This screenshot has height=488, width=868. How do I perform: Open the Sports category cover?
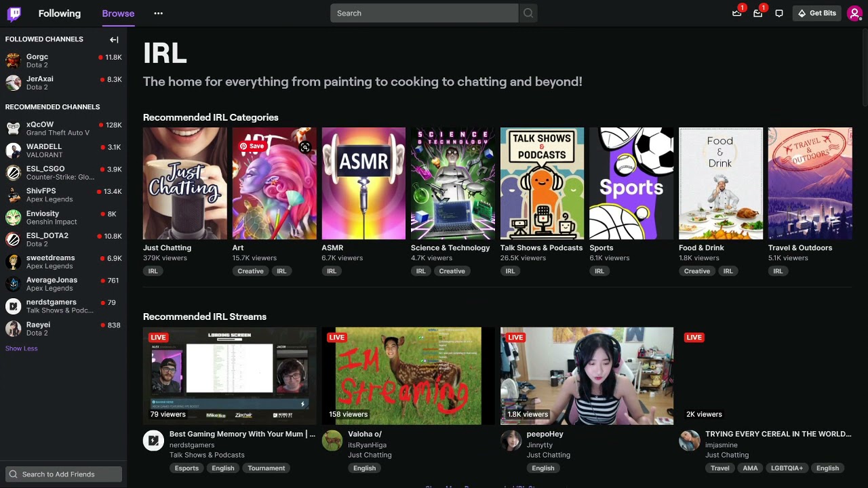[x=631, y=183]
